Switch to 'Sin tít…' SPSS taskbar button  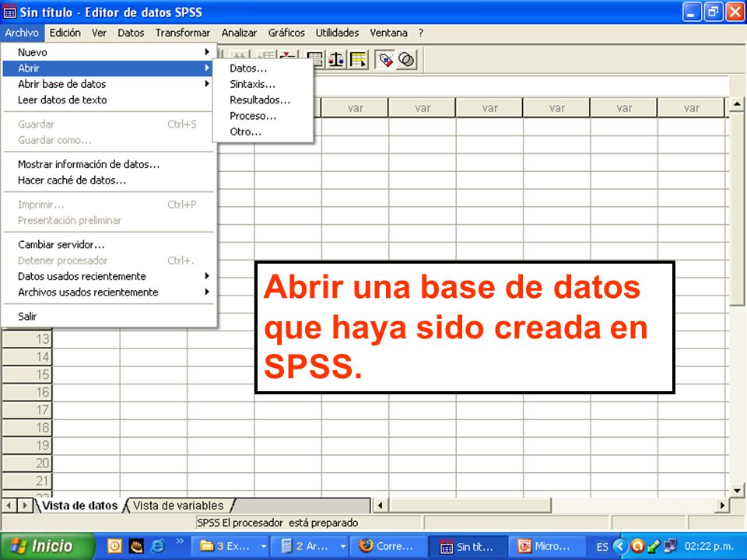click(468, 546)
